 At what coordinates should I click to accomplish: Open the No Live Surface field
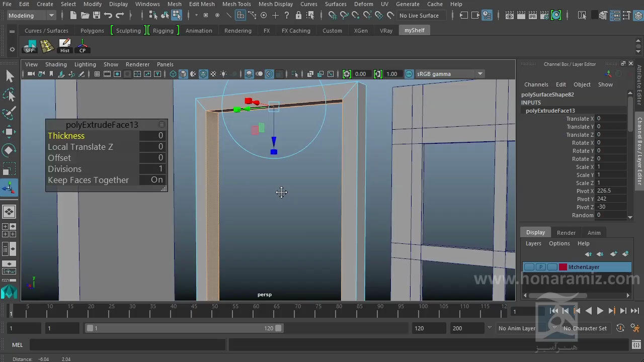point(422,16)
